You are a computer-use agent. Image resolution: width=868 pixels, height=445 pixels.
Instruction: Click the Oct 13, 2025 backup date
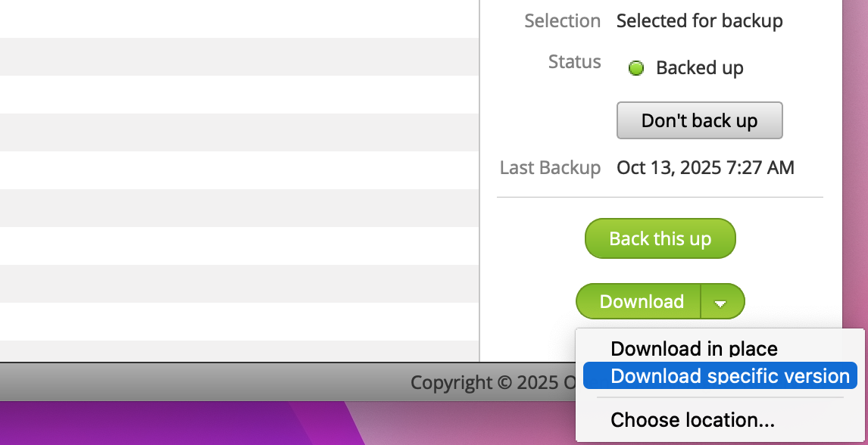click(705, 167)
